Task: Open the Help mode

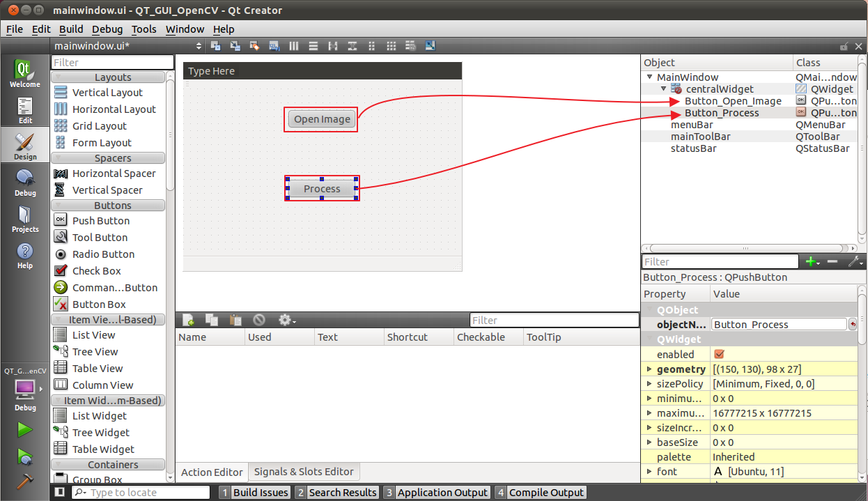Action: [25, 255]
